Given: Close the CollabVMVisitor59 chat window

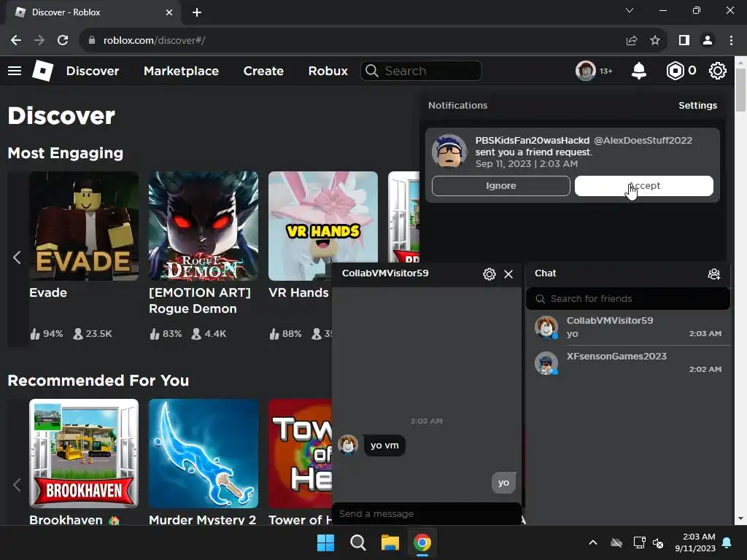Looking at the screenshot, I should tap(508, 274).
